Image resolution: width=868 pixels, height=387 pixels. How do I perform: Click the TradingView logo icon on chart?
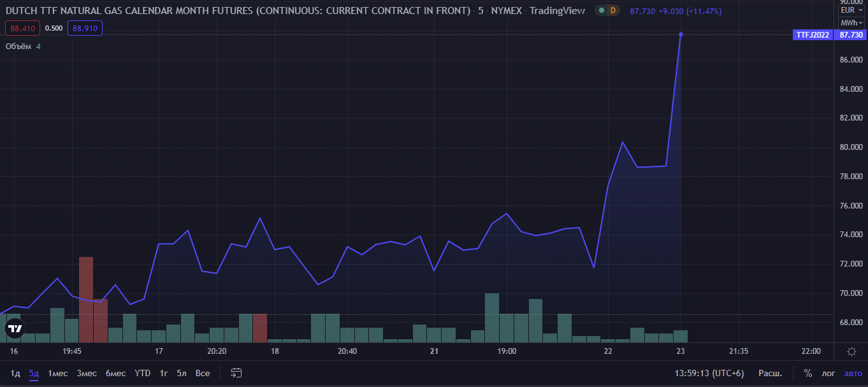[15, 329]
